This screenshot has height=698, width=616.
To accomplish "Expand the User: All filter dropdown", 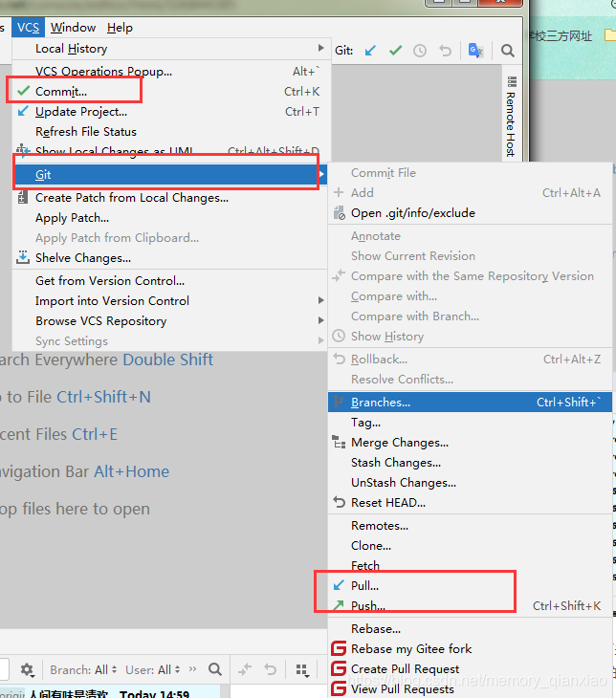I will [x=153, y=669].
